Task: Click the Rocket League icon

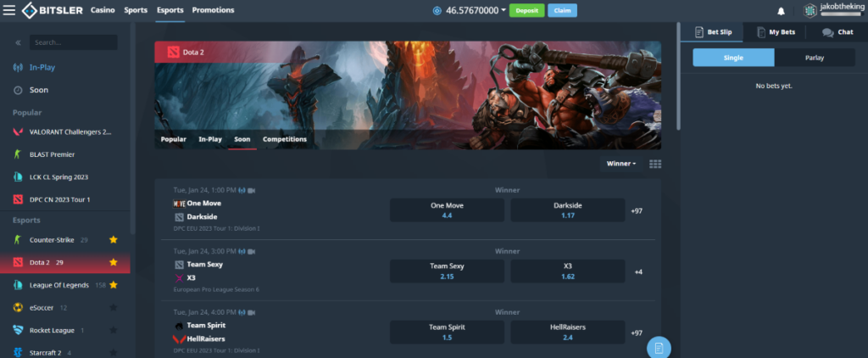Action: pyautogui.click(x=18, y=330)
